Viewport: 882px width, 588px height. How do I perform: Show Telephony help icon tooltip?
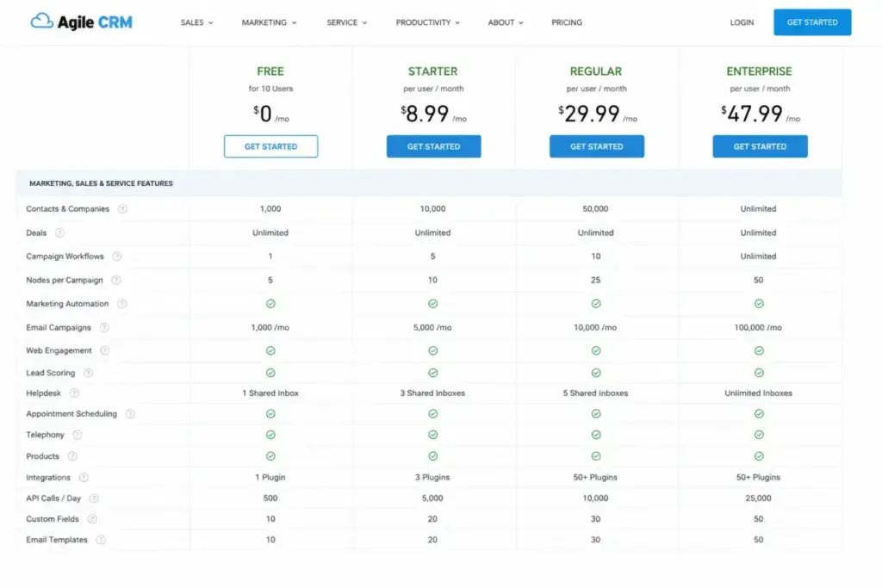click(78, 435)
